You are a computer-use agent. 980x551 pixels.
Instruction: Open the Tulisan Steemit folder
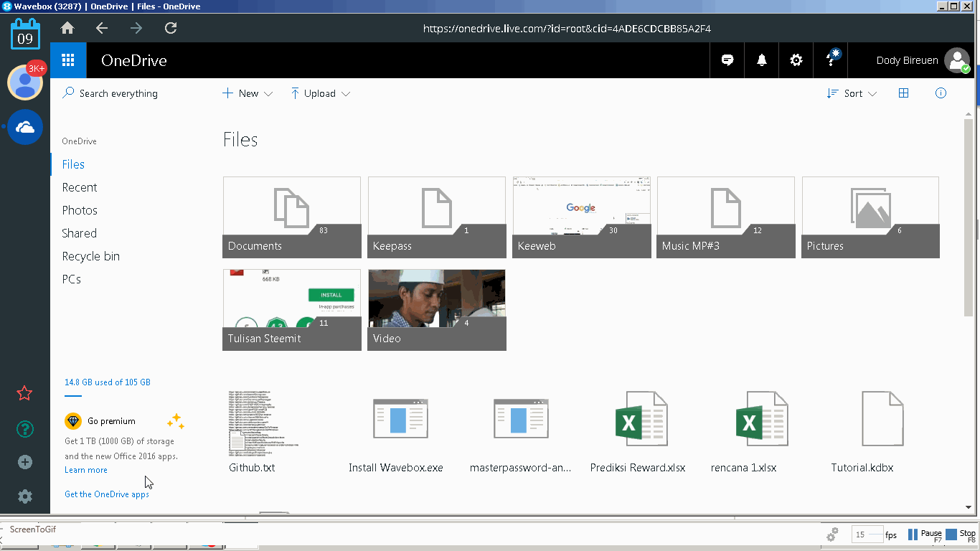pos(292,310)
